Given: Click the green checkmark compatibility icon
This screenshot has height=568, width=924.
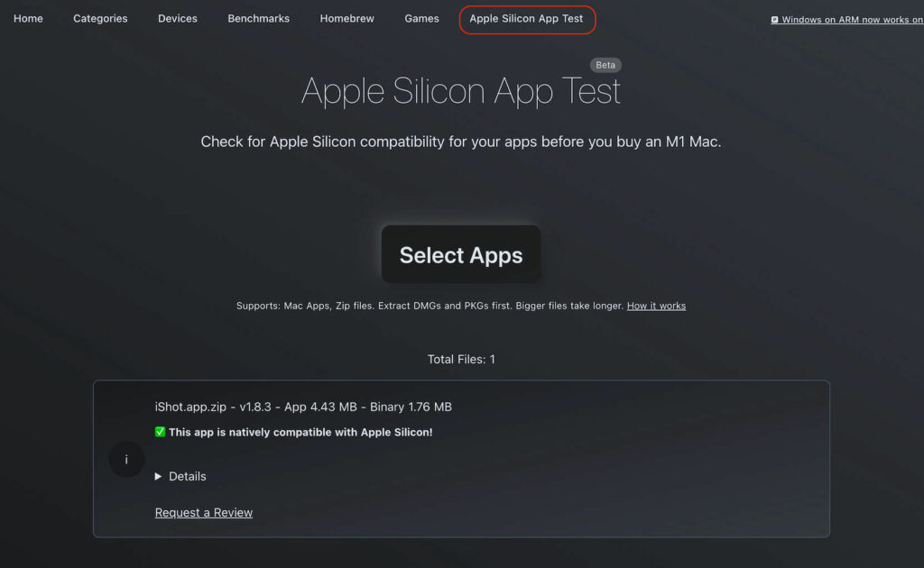Looking at the screenshot, I should click(160, 432).
